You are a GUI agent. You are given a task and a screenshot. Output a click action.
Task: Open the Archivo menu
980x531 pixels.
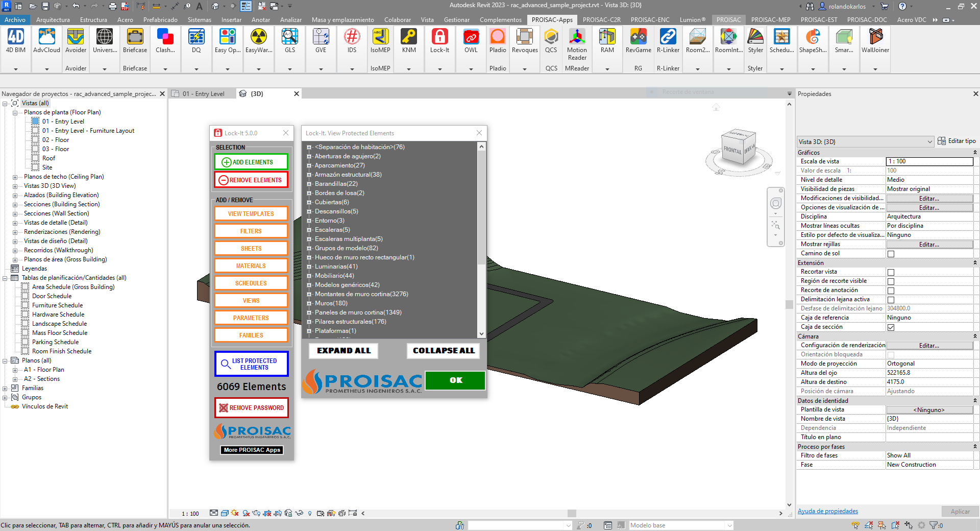pos(15,20)
